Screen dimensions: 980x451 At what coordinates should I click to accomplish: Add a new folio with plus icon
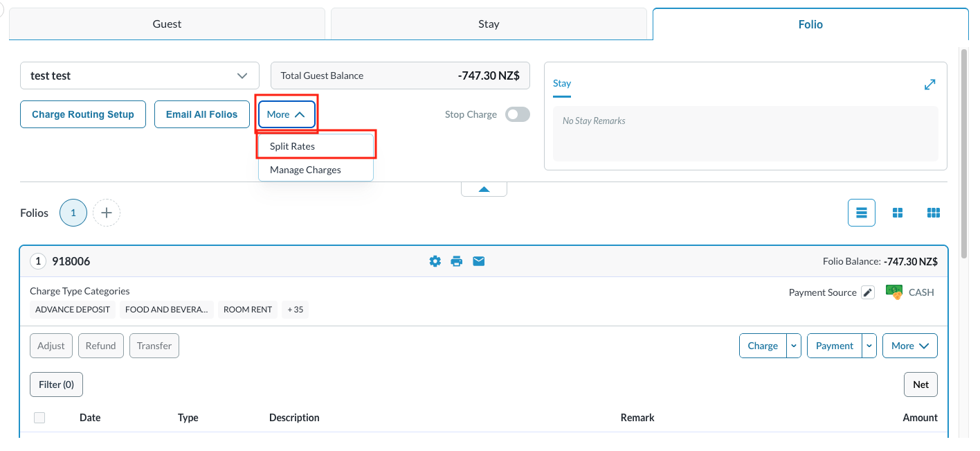pyautogui.click(x=107, y=213)
